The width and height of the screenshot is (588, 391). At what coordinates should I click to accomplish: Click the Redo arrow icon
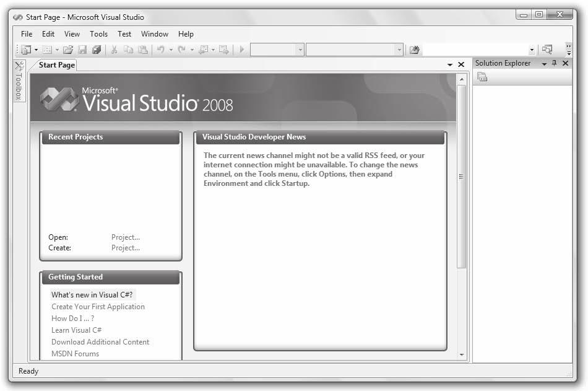182,50
